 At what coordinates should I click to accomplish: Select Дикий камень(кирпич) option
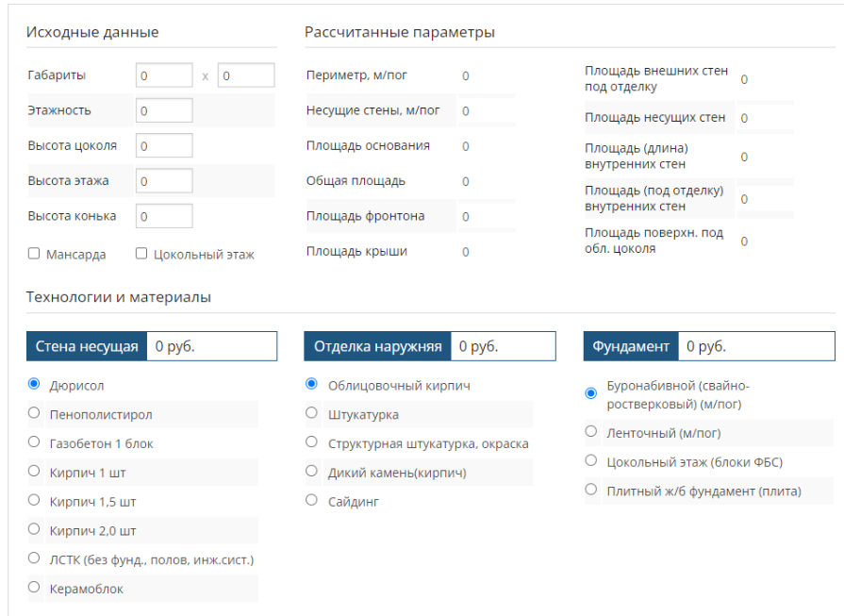tap(312, 472)
